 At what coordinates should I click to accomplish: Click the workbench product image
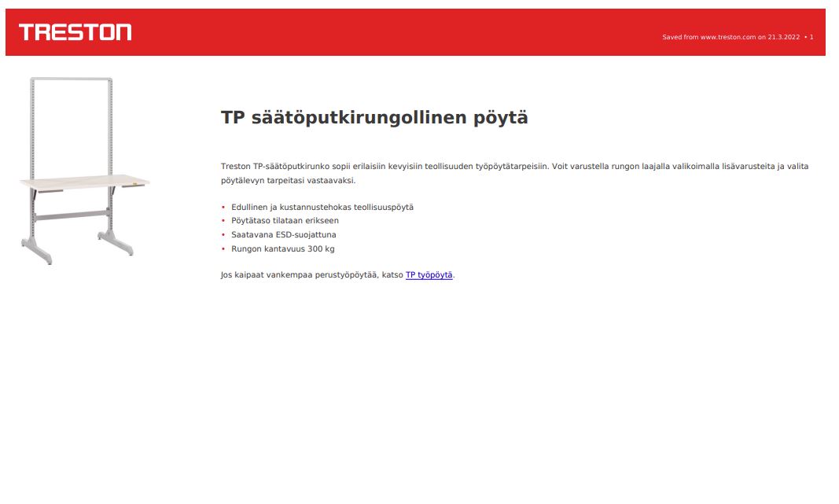pos(85,171)
